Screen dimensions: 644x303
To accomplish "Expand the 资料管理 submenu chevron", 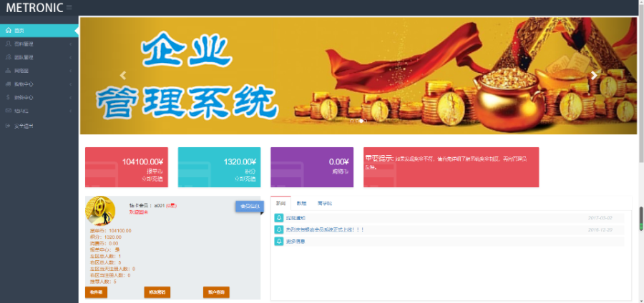I will [x=71, y=44].
